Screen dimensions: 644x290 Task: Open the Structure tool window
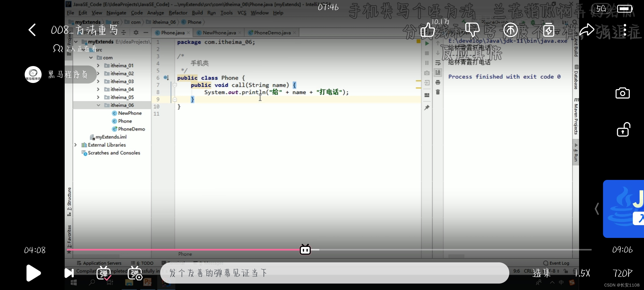click(69, 201)
